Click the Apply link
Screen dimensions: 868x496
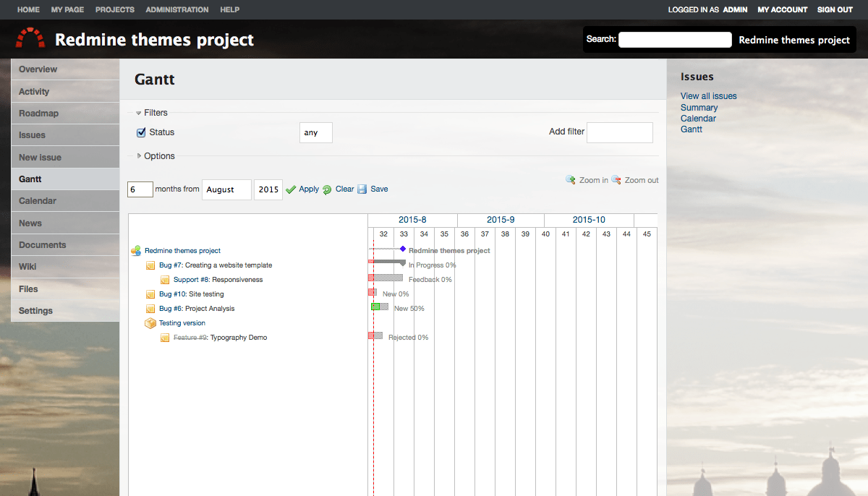[309, 189]
